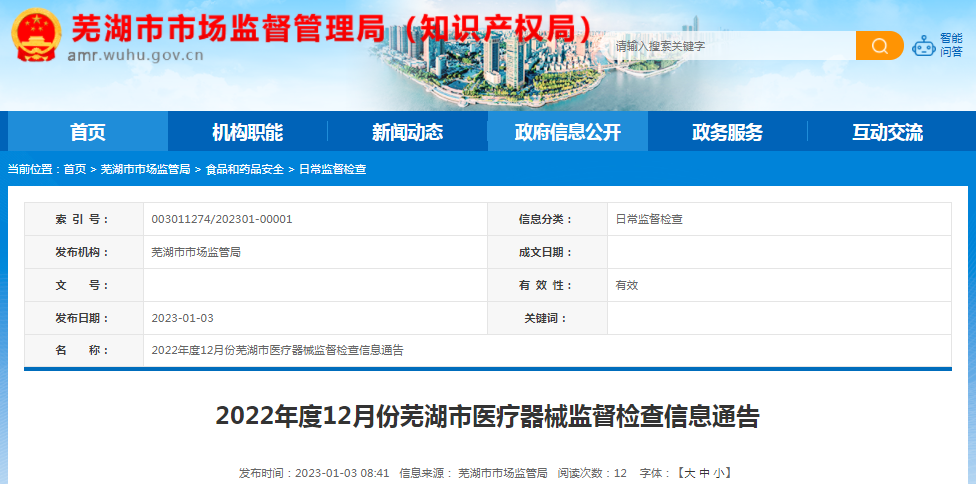Click the 发布日期 label cell
The height and width of the screenshot is (484, 976).
[x=84, y=318]
